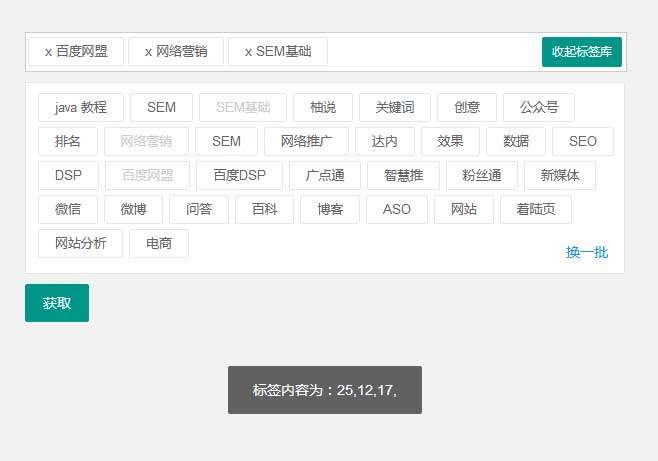Image resolution: width=658 pixels, height=461 pixels.
Task: Select the 广点通 tag
Action: (325, 175)
